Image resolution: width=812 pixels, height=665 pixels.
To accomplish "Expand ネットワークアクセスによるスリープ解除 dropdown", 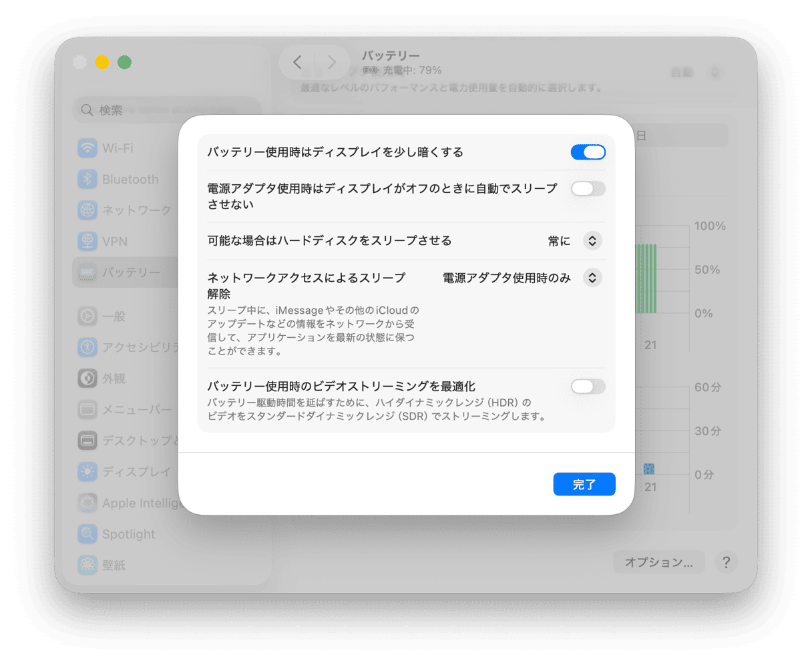I will (x=592, y=278).
